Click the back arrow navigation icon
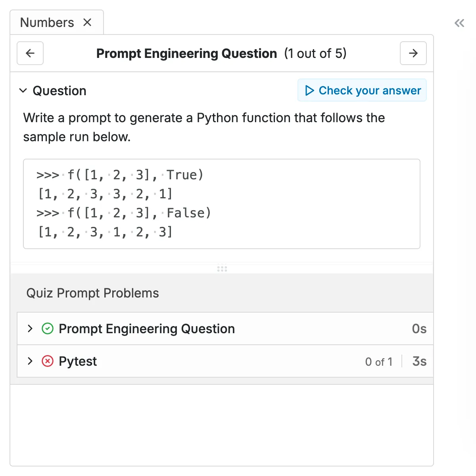Screen dimensions: 476x476 pos(30,53)
